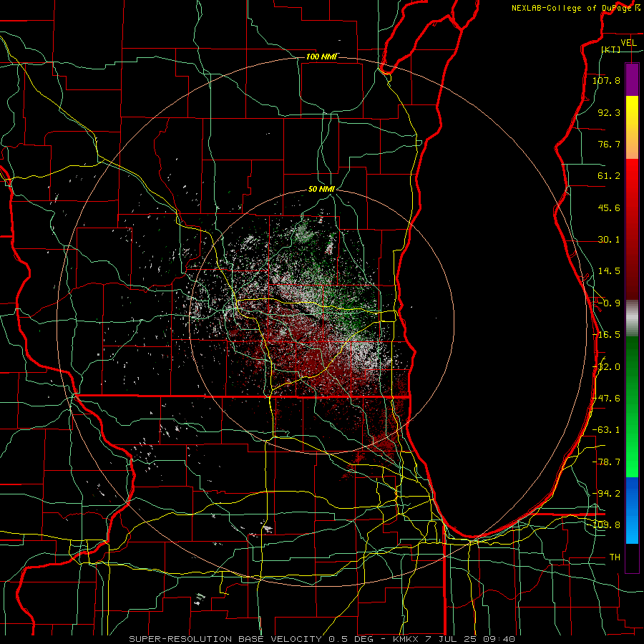Click the Super-Resolution Base Velocity caption
Viewport: 644px width, 644px height.
point(321,639)
